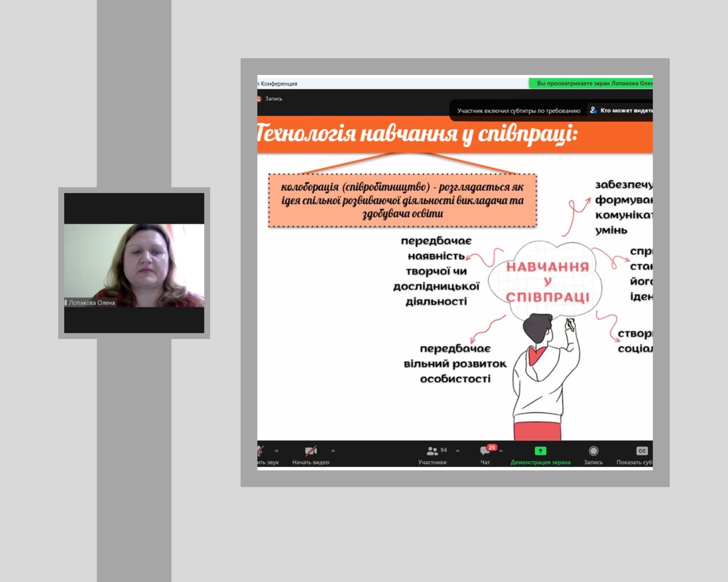Click the subtitles enabled notification message
Viewport: 728px width, 582px height.
pyautogui.click(x=518, y=111)
